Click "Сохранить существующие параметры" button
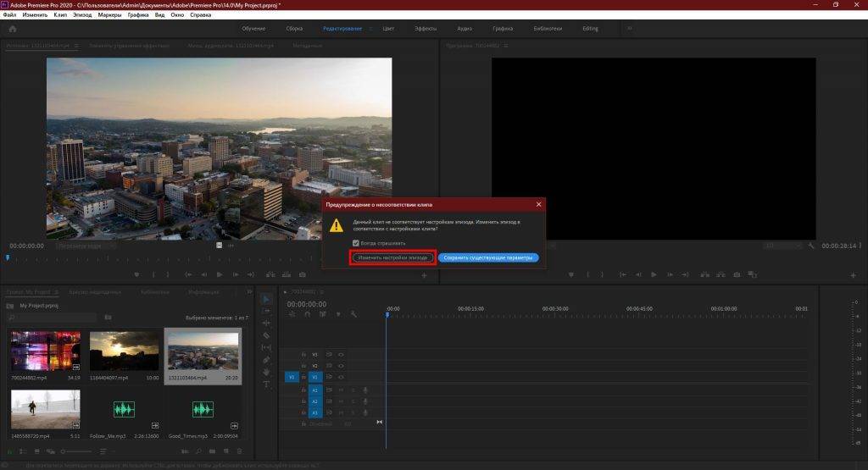 [488, 257]
